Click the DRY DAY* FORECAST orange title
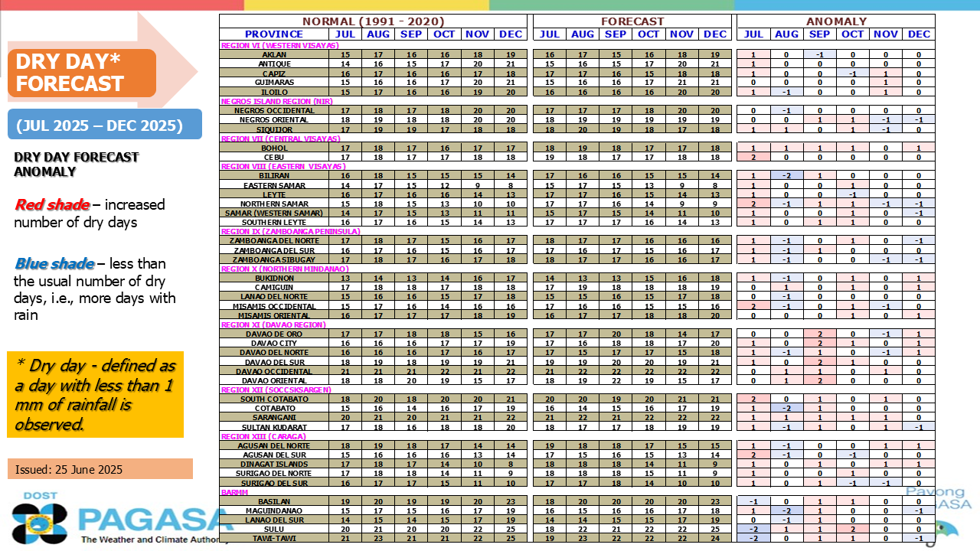Viewport: 980px width, 551px height. (x=82, y=73)
